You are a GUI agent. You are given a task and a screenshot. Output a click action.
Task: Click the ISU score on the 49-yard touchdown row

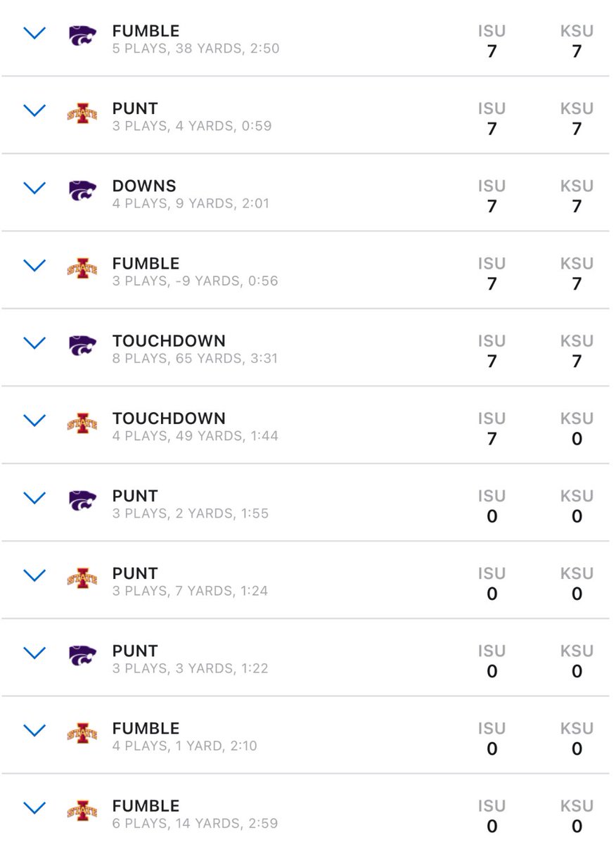click(x=492, y=439)
